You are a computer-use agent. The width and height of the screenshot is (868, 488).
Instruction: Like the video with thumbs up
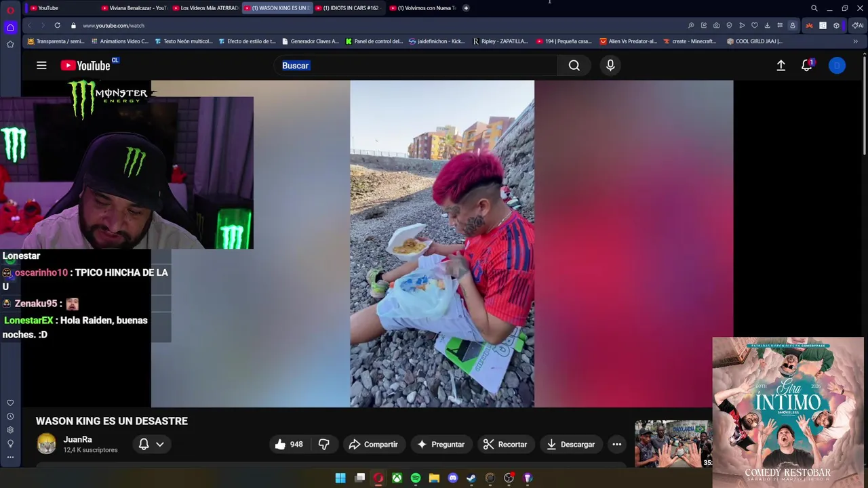click(x=288, y=445)
